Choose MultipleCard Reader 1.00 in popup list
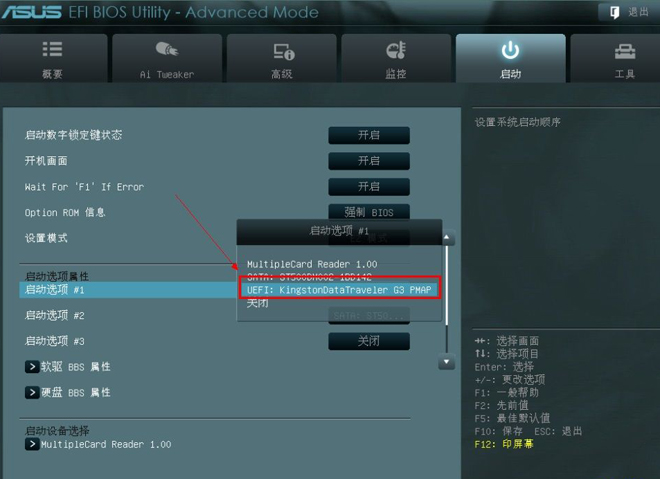660x479 pixels. pos(312,264)
